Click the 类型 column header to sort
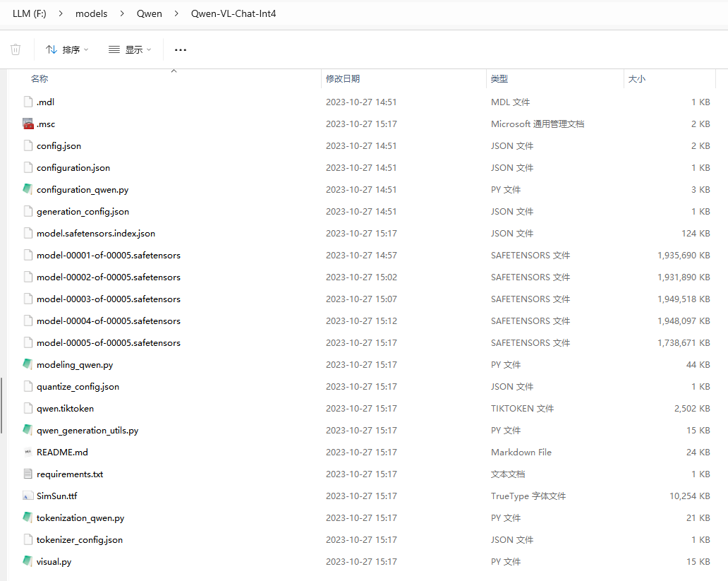This screenshot has height=581, width=728. click(x=499, y=78)
